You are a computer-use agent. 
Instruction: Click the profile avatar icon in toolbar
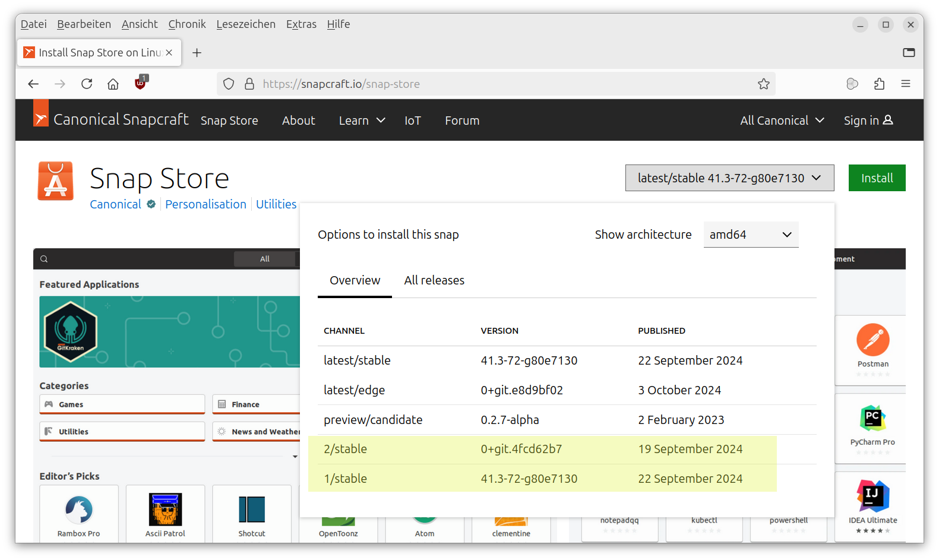point(852,84)
